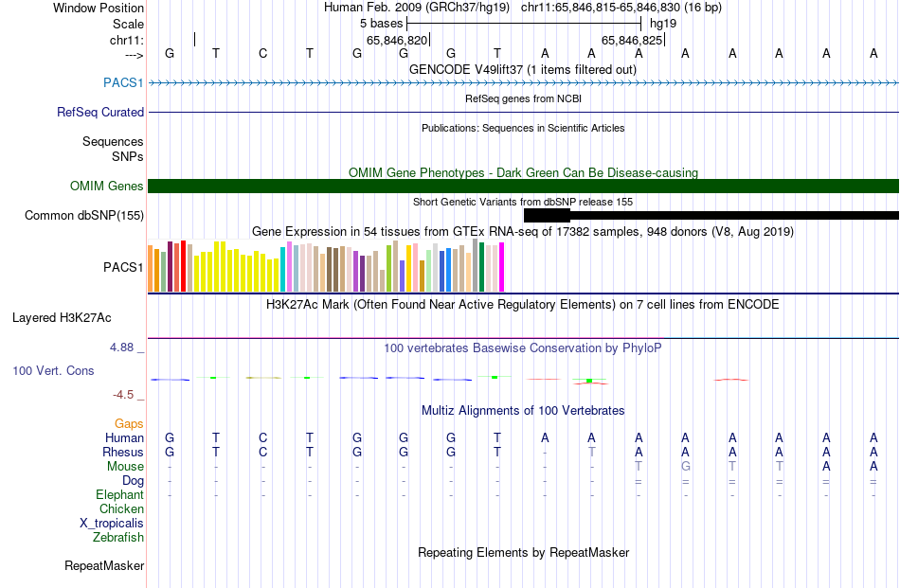Click the orange Gaps label
The width and height of the screenshot is (900, 588).
[x=129, y=423]
